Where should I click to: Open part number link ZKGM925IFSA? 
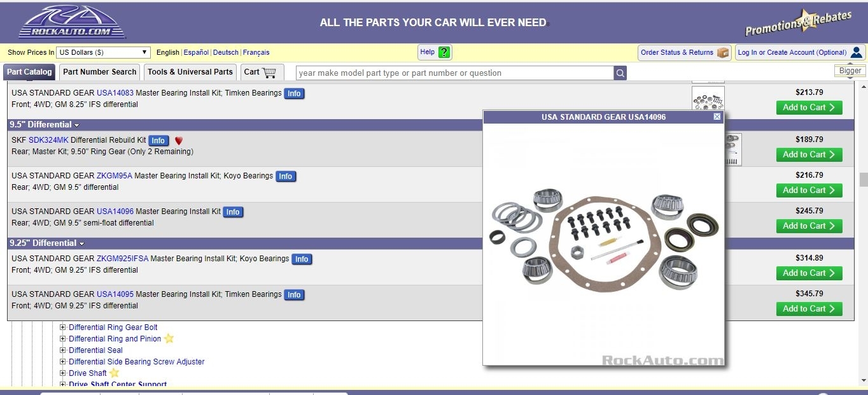122,259
